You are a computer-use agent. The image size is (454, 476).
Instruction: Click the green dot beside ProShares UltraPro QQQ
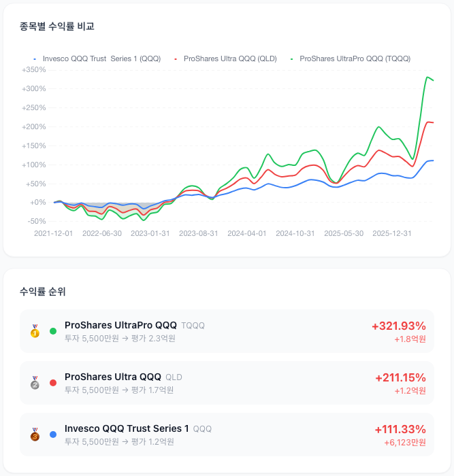pos(53,331)
